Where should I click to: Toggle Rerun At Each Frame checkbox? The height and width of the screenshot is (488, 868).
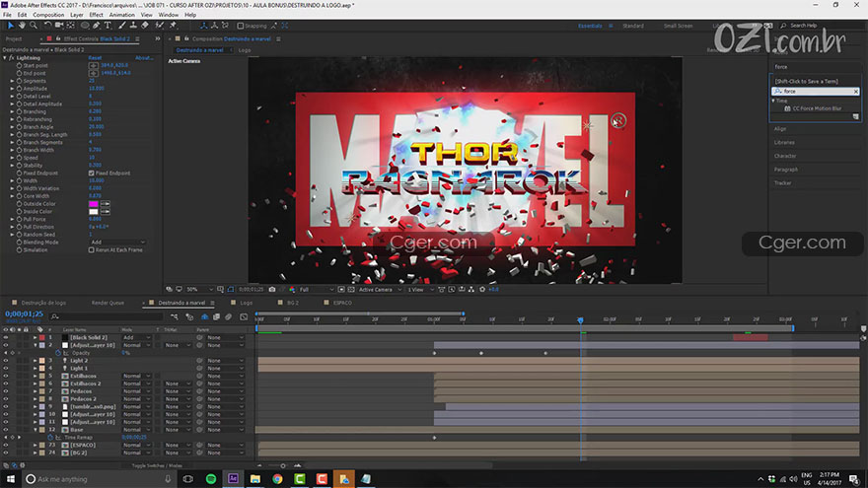tap(92, 250)
